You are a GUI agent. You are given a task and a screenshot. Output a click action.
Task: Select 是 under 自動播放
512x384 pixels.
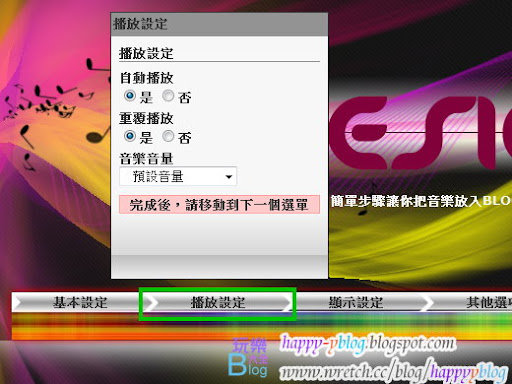tap(130, 96)
